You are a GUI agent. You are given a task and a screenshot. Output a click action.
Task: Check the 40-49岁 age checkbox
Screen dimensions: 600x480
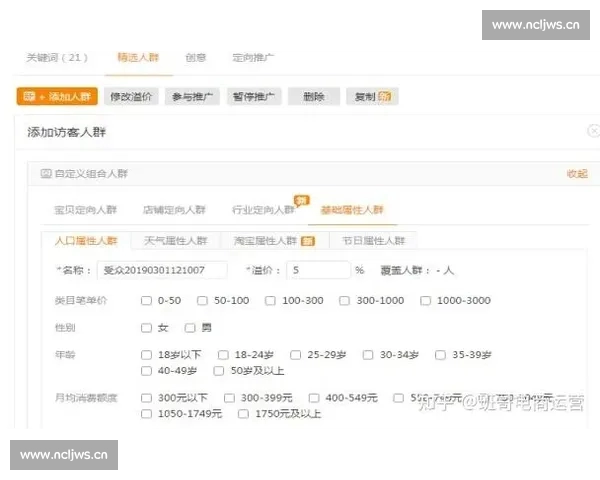146,371
